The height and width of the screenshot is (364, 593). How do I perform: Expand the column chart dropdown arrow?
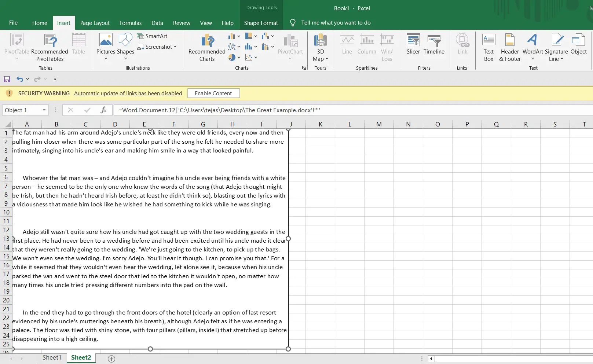[x=239, y=36]
